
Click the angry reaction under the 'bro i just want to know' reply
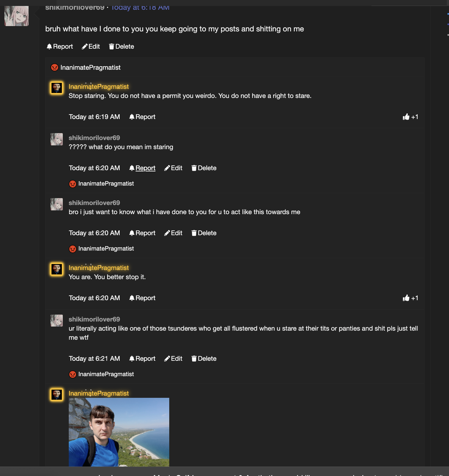pyautogui.click(x=73, y=249)
